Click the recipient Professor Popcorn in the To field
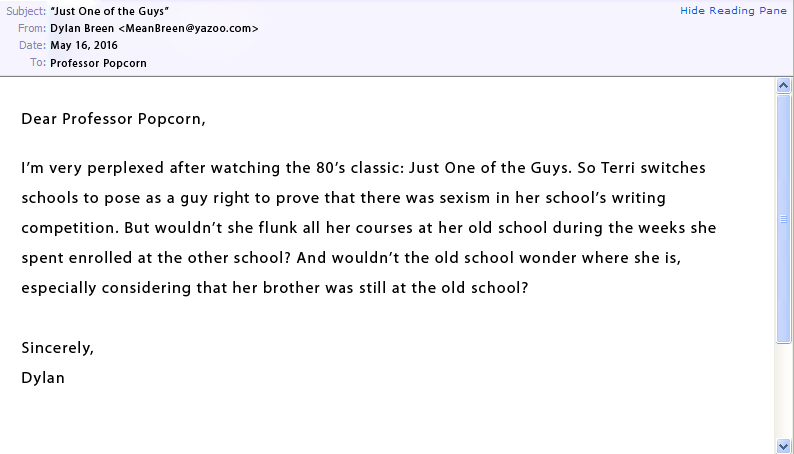This screenshot has height=454, width=794. [98, 63]
